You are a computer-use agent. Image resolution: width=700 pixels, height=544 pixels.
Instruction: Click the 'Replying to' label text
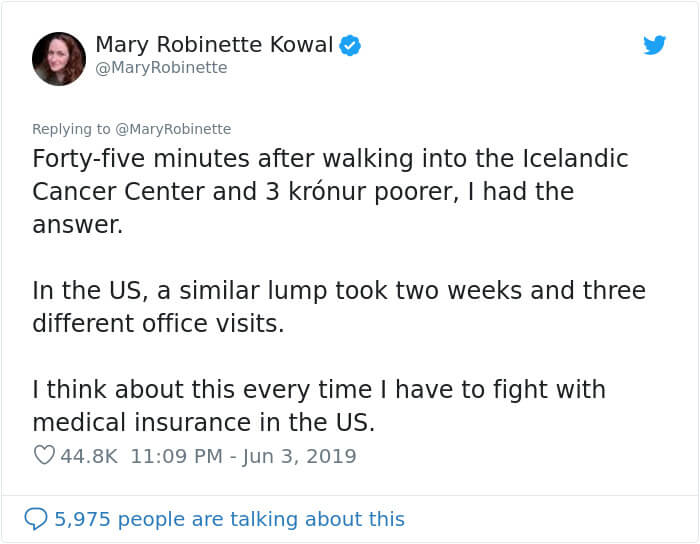pyautogui.click(x=71, y=129)
